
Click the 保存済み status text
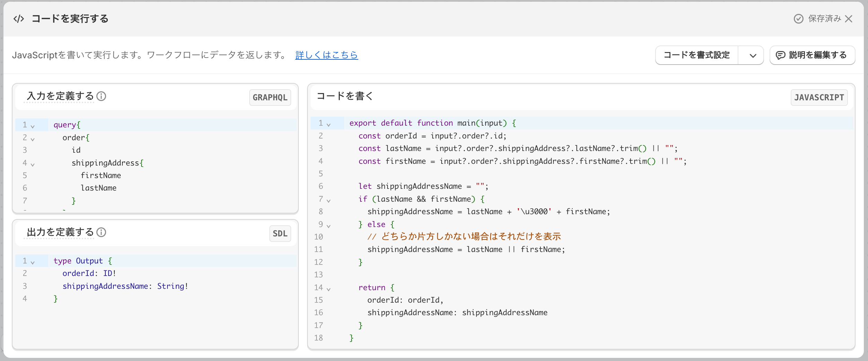point(825,19)
